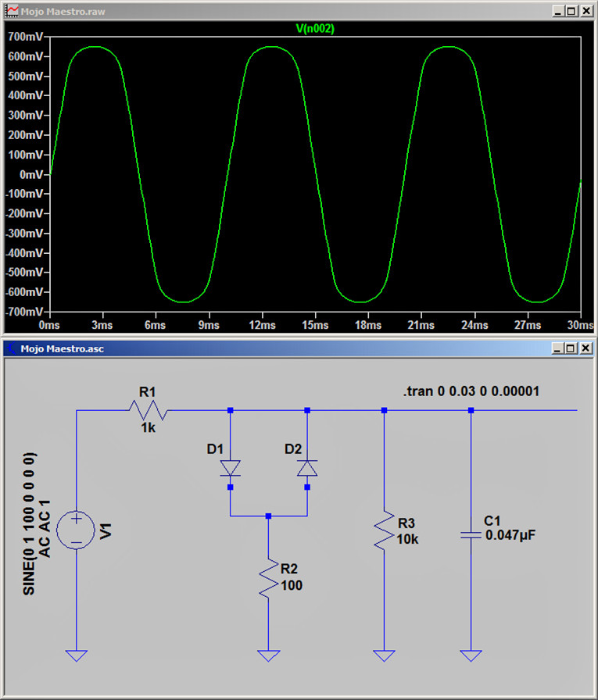The height and width of the screenshot is (700, 598).
Task: Select resistor R1 symbol
Action: pyautogui.click(x=149, y=410)
